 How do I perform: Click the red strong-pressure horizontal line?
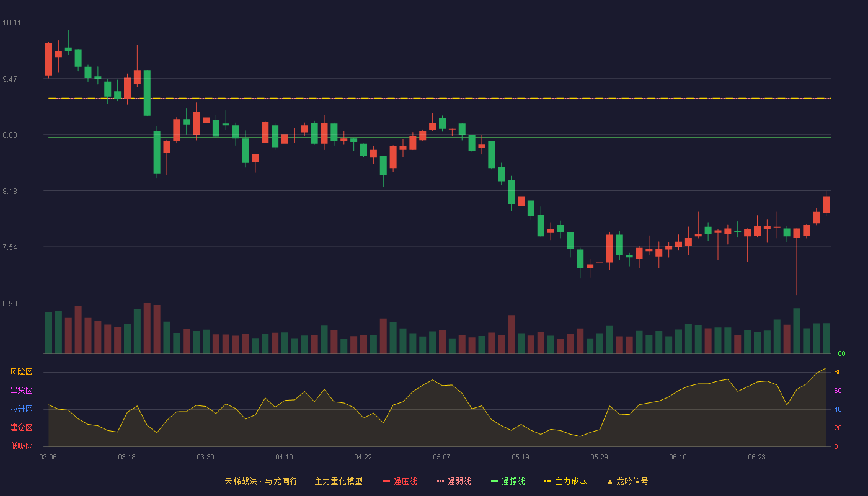(x=440, y=60)
